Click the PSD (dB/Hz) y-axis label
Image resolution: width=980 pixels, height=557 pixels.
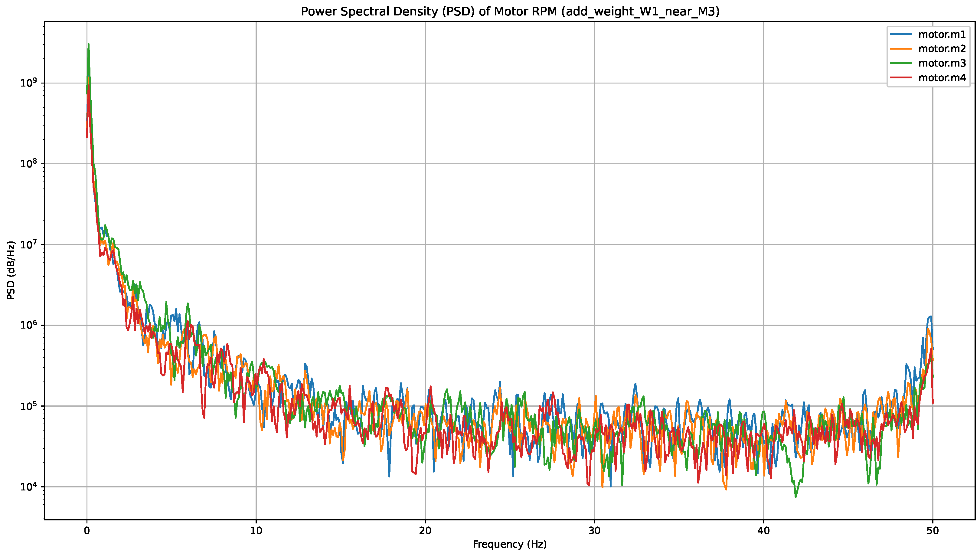point(11,270)
